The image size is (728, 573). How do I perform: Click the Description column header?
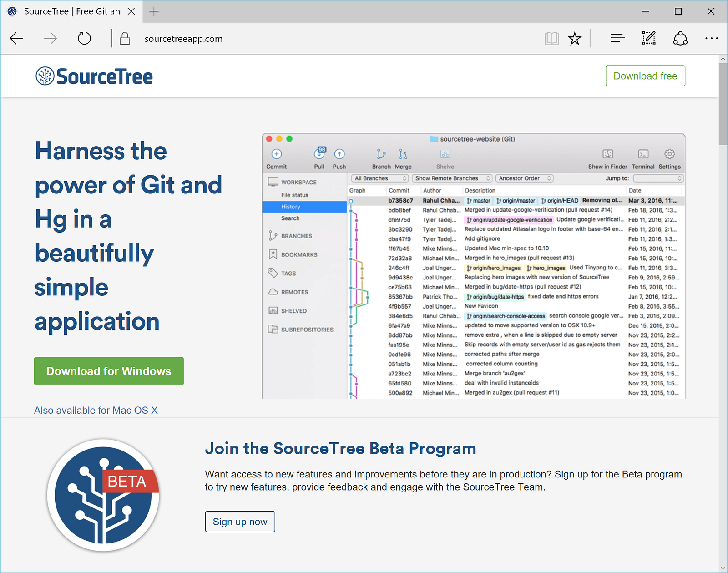coord(480,191)
